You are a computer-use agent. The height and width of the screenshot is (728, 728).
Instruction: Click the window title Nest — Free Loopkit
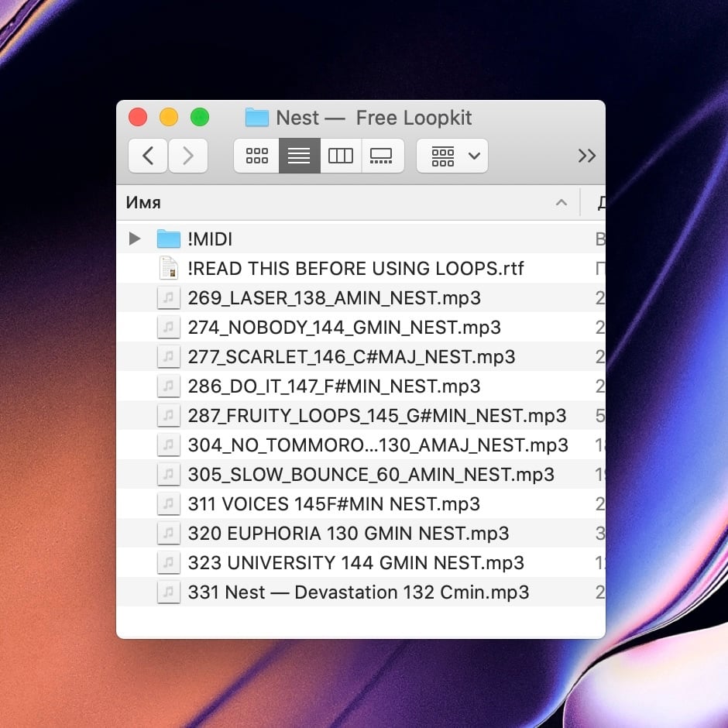[374, 118]
